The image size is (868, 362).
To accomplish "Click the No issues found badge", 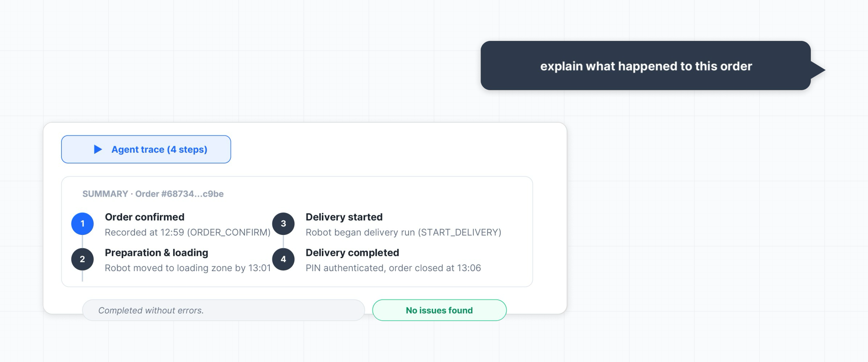I will click(439, 310).
